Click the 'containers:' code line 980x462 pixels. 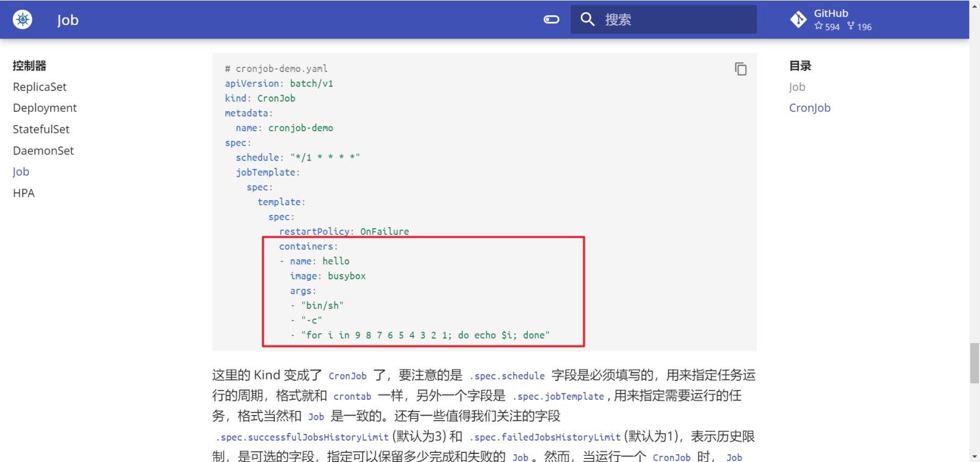pos(308,247)
